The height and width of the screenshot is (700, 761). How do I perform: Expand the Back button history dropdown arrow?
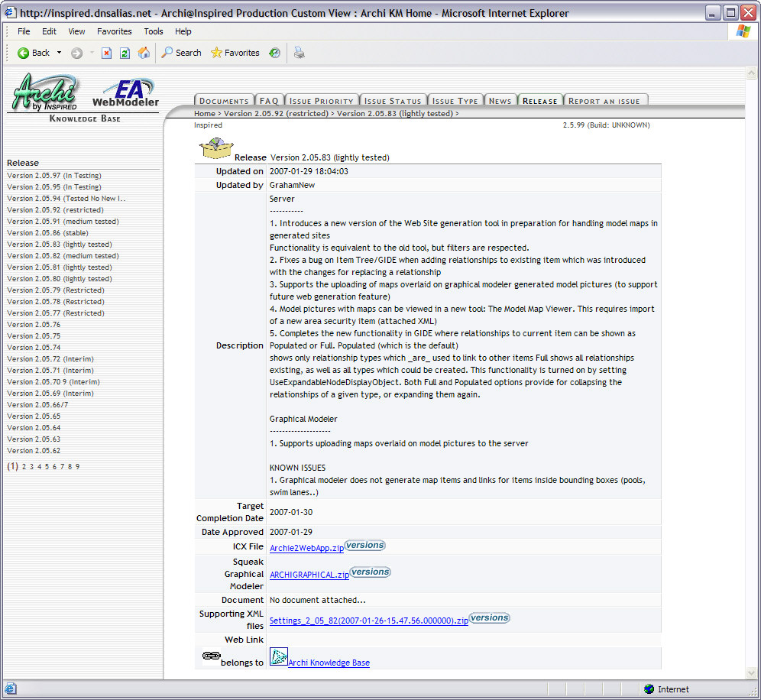pos(60,53)
